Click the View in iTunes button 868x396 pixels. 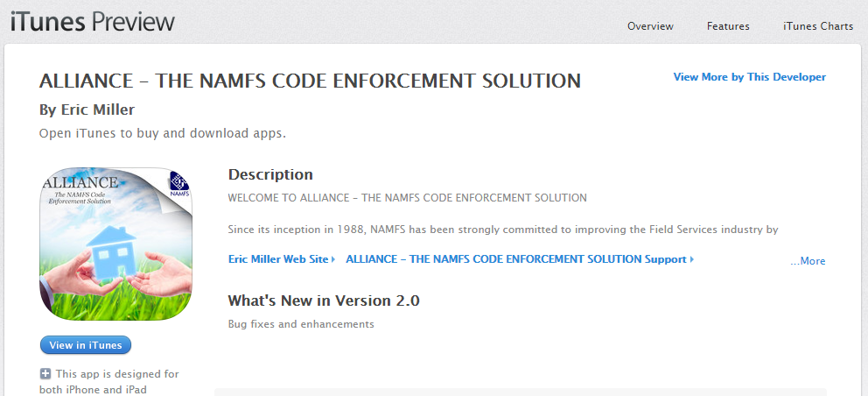click(85, 345)
